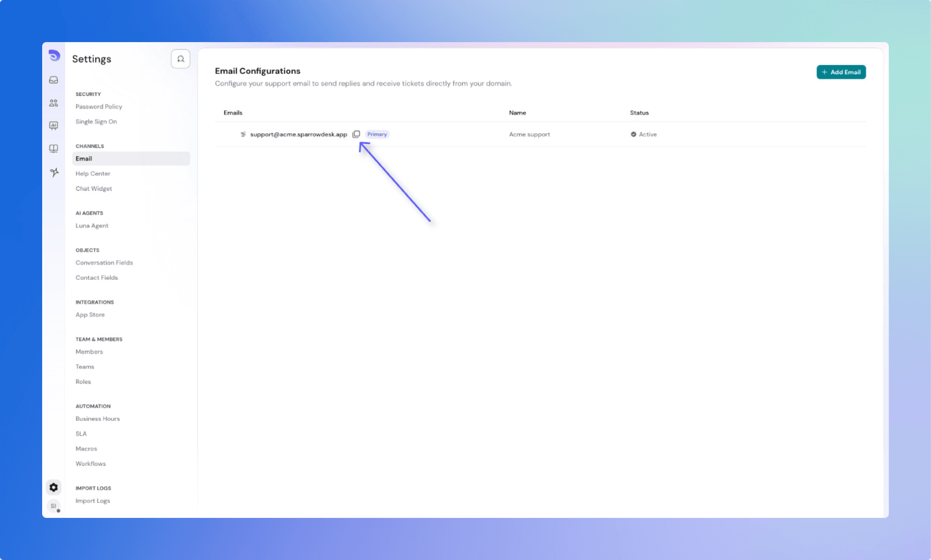
Task: Switch to the Help Center channel
Action: tap(93, 173)
